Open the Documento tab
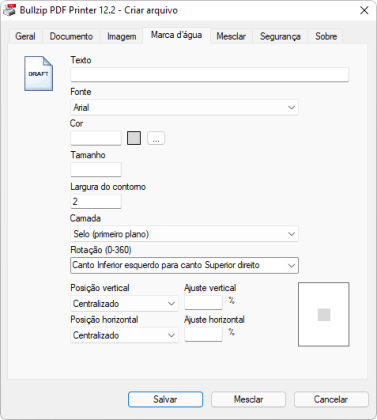377x420 pixels. (71, 36)
